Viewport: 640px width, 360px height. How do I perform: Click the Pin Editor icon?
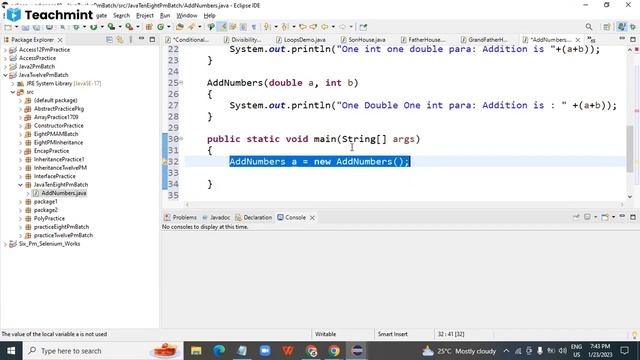tap(363, 27)
